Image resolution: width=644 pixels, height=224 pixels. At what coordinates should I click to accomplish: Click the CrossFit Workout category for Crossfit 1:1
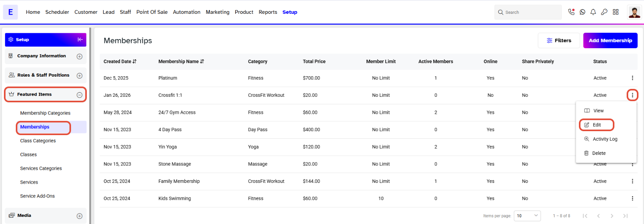pos(266,95)
